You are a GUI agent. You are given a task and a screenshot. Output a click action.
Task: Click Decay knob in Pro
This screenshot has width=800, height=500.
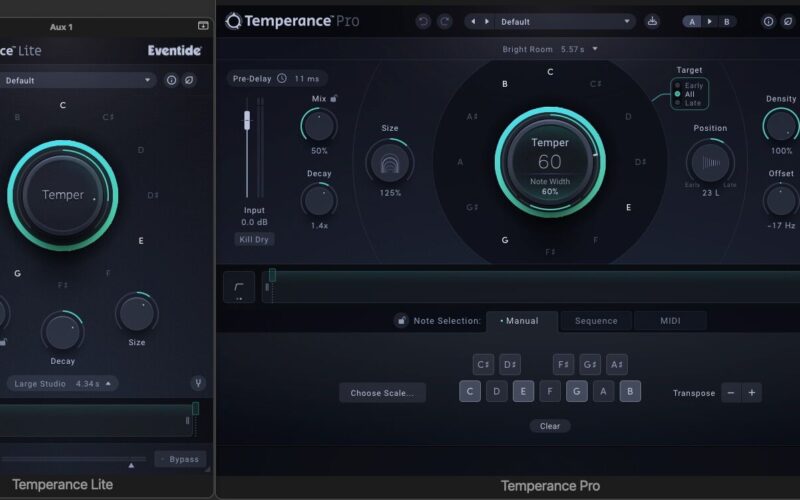(x=319, y=200)
